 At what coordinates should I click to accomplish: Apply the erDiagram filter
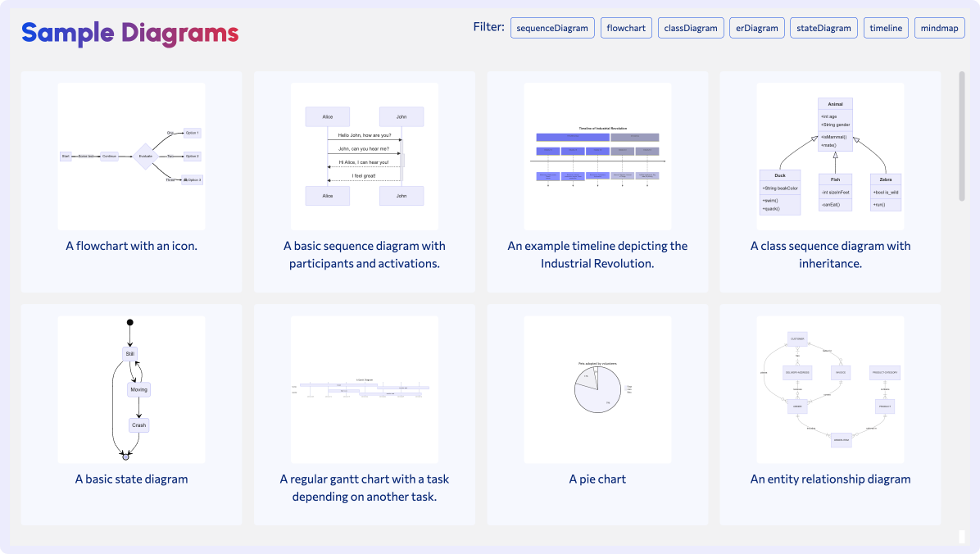pos(756,28)
